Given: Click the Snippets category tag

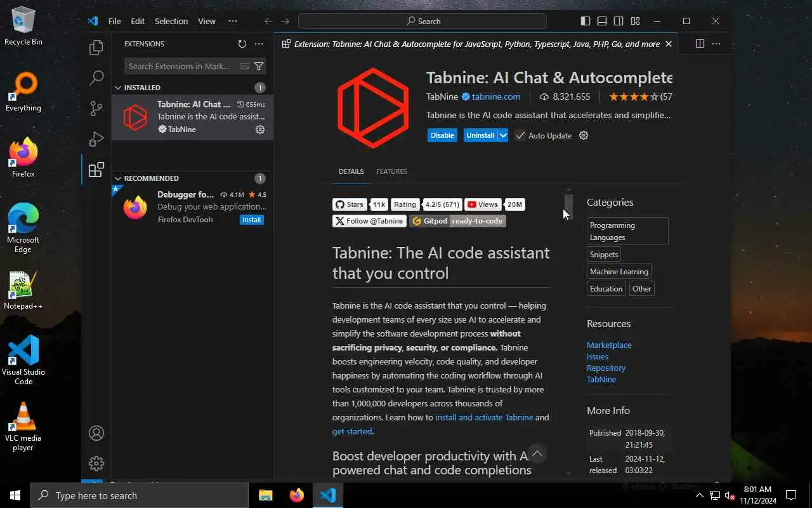Looking at the screenshot, I should tap(604, 255).
